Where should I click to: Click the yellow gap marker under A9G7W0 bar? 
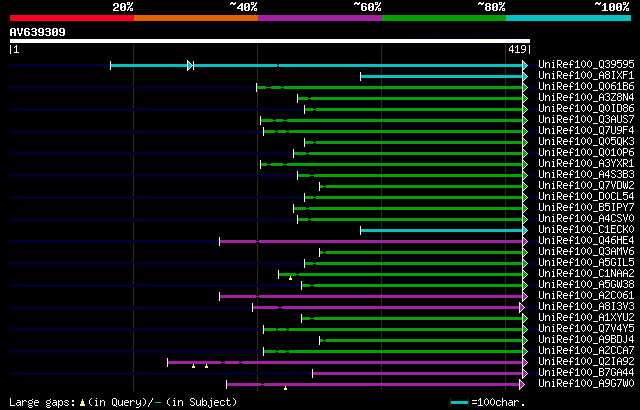pyautogui.click(x=285, y=388)
